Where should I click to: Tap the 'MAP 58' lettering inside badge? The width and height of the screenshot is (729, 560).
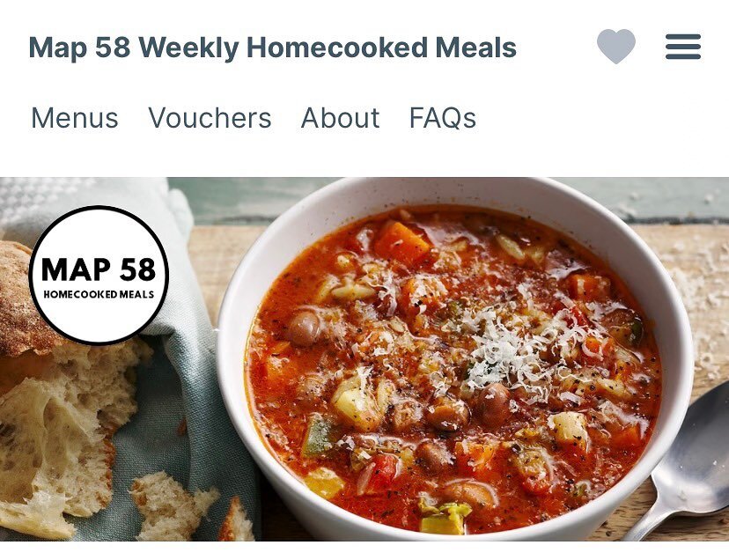tap(99, 269)
